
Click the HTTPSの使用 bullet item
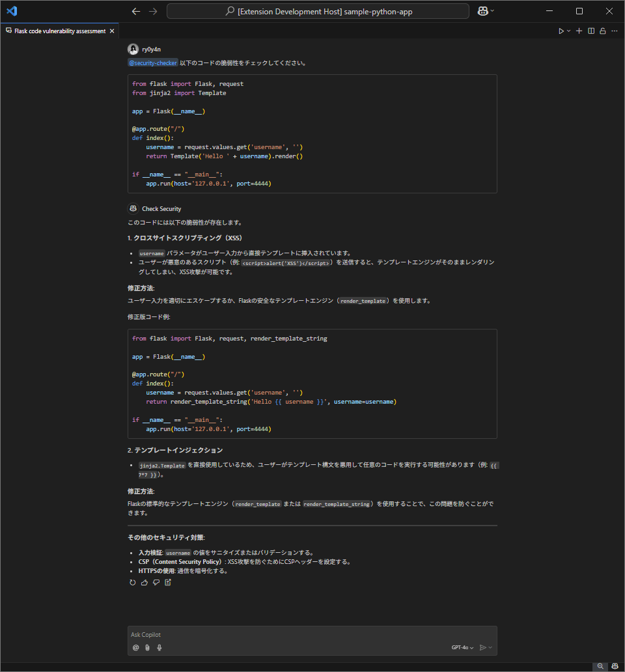183,571
